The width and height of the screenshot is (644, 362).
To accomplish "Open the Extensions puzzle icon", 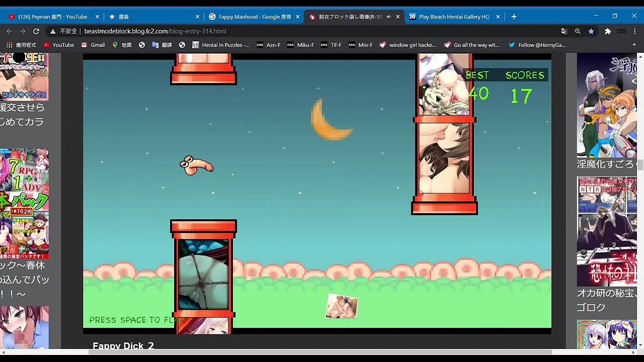I will tap(607, 31).
